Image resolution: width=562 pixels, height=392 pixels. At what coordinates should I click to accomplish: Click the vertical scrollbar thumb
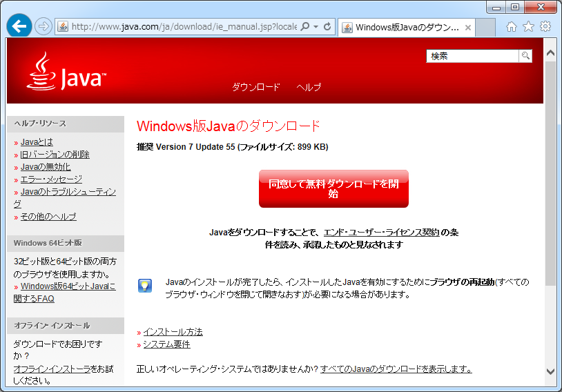(x=550, y=173)
